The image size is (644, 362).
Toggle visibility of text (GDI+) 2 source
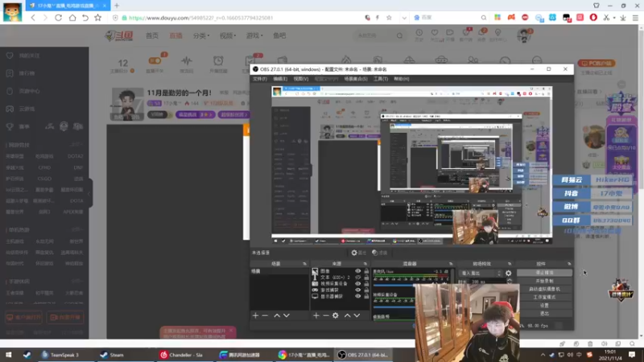(x=357, y=278)
